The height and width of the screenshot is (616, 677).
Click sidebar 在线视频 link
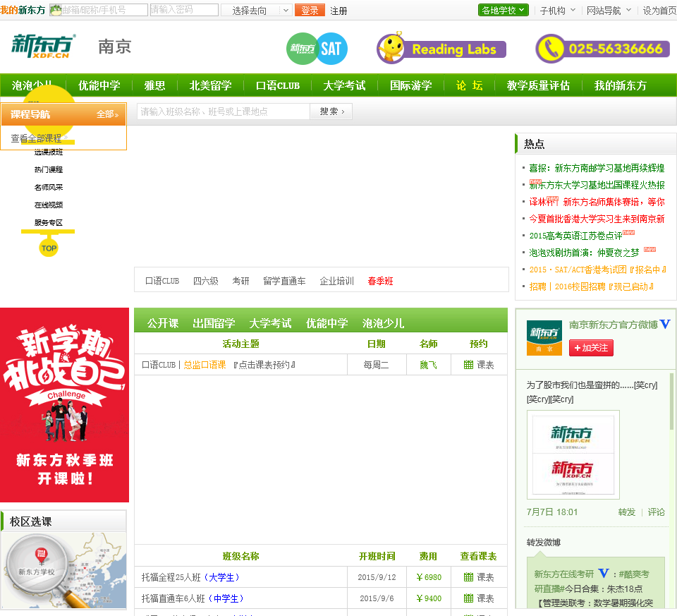[x=49, y=205]
